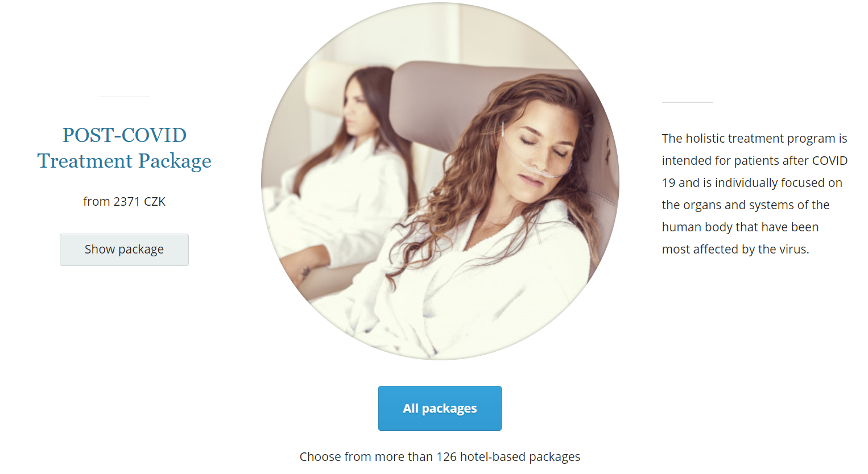Click the word 'POST-COVID' in the heading
Image resolution: width=868 pixels, height=474 pixels.
tap(124, 135)
